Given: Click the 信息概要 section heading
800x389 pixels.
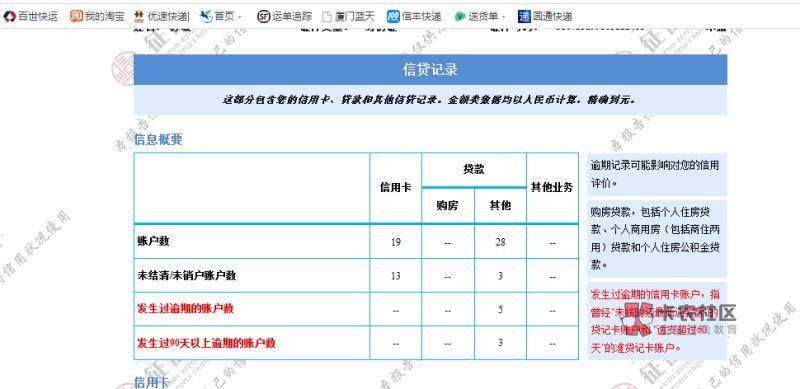Looking at the screenshot, I should pos(158,139).
